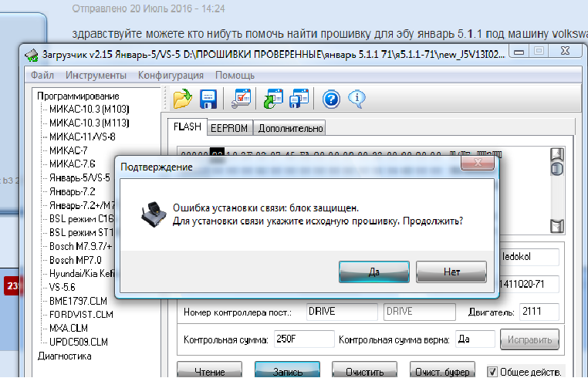Select the Диагностика tree node

(64, 356)
